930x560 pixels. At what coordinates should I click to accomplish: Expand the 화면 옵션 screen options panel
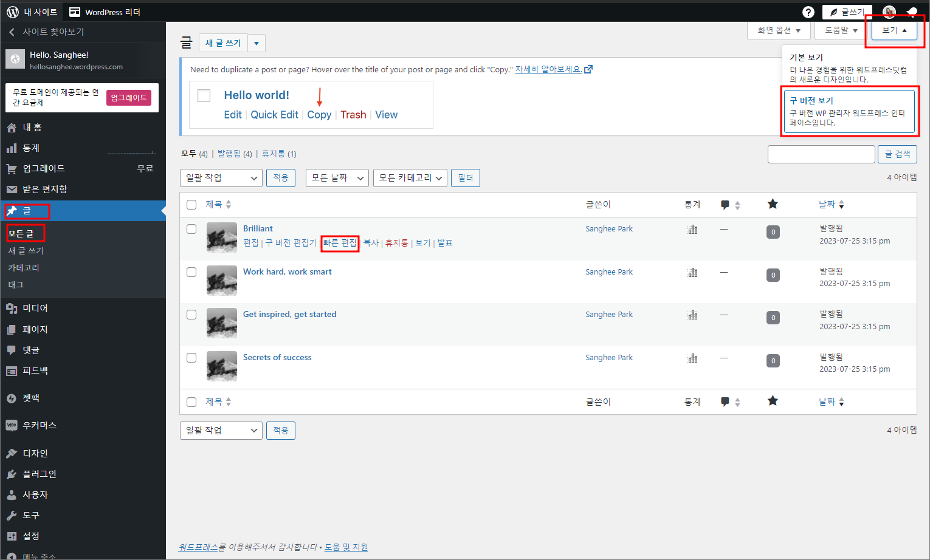pyautogui.click(x=779, y=30)
